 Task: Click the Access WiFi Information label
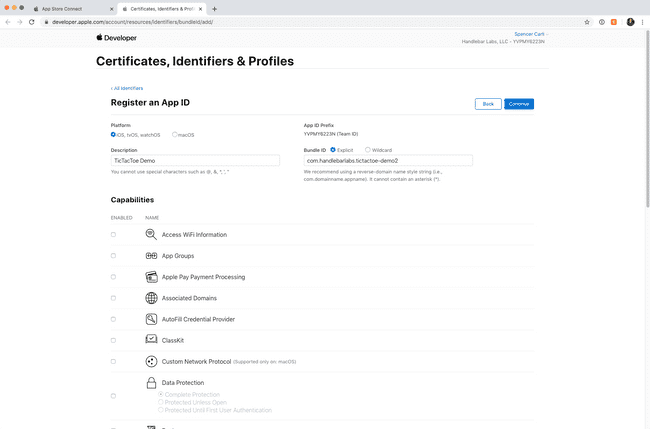pos(194,235)
